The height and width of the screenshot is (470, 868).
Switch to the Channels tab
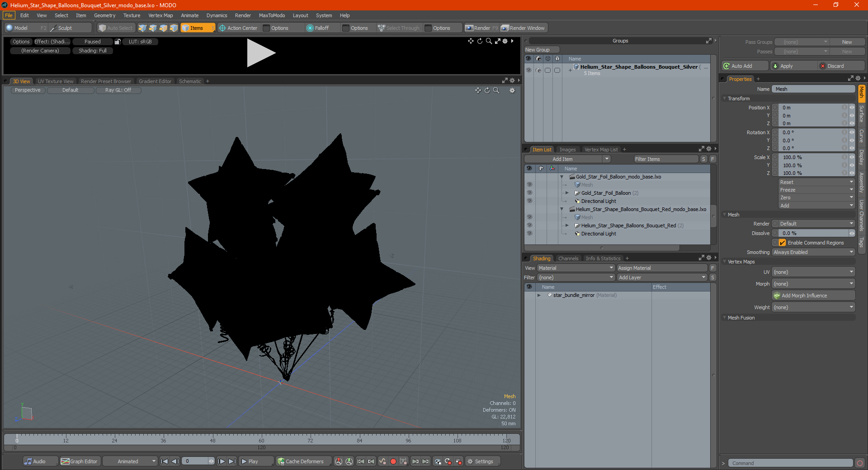(568, 258)
